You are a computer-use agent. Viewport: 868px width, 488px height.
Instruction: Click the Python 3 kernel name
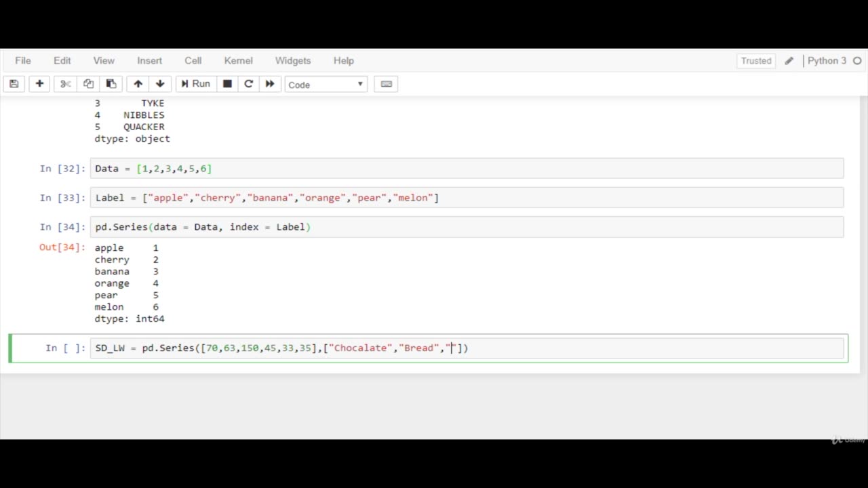(x=827, y=60)
